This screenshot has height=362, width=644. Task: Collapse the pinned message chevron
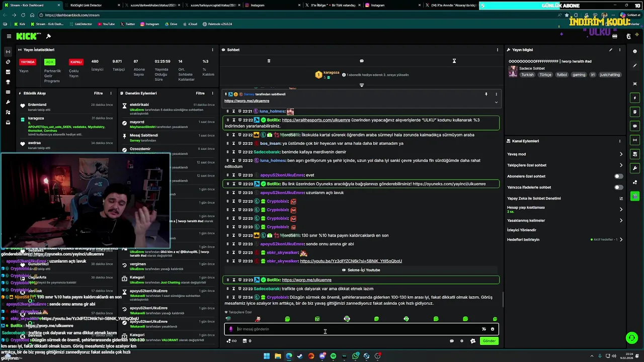tap(496, 102)
